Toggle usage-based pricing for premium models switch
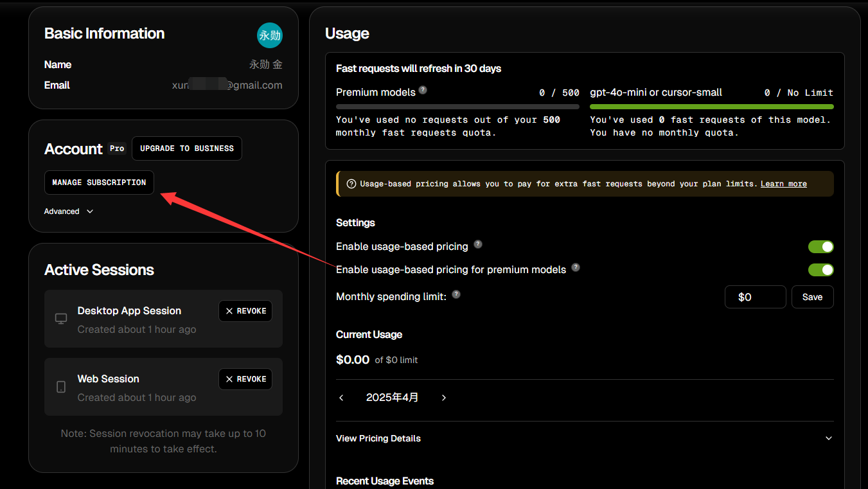The height and width of the screenshot is (489, 868). click(821, 270)
